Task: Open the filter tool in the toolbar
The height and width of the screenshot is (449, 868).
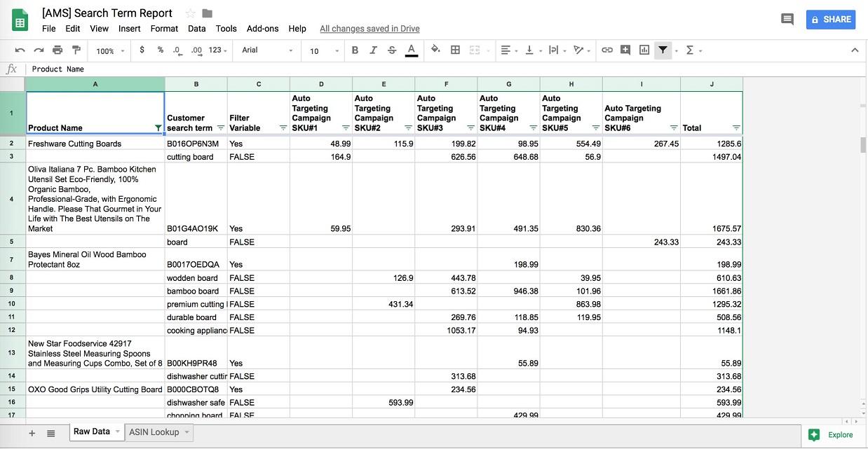Action: coord(663,50)
